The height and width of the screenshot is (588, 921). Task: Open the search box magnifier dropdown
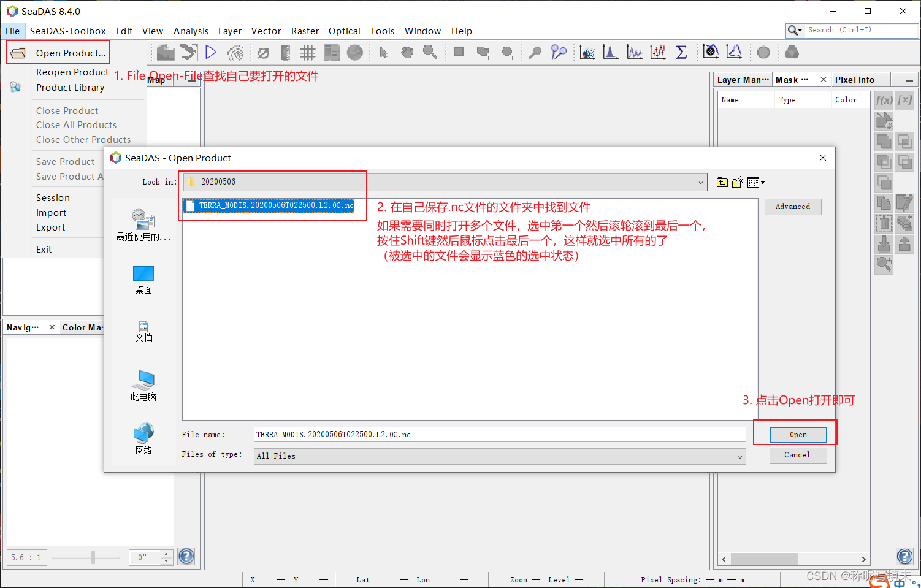coord(795,30)
